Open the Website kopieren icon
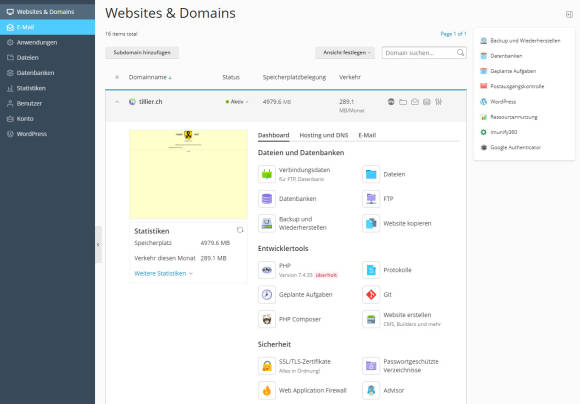 tap(371, 223)
